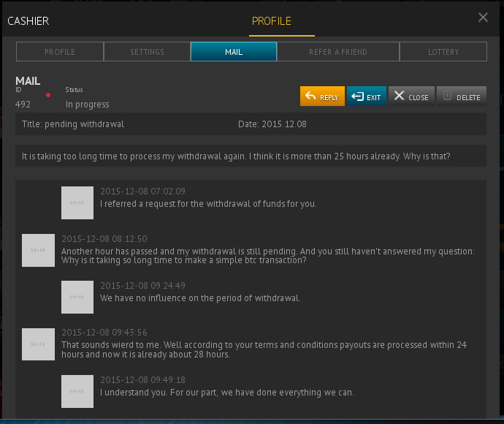Viewport: 504px width, 424px height.
Task: Open the Refer a Friend tab
Action: pos(338,52)
